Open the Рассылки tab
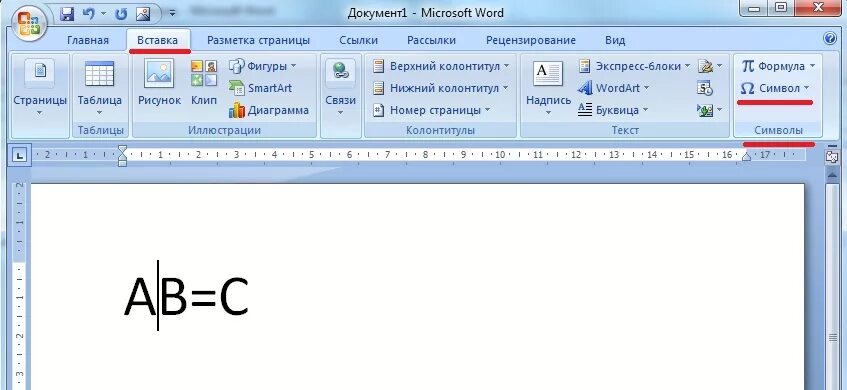 431,41
